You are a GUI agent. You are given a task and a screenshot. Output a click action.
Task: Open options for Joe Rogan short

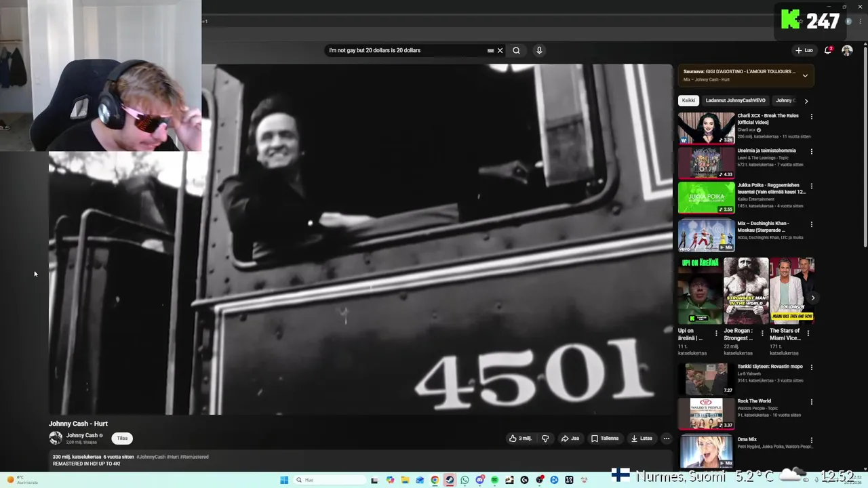[762, 333]
